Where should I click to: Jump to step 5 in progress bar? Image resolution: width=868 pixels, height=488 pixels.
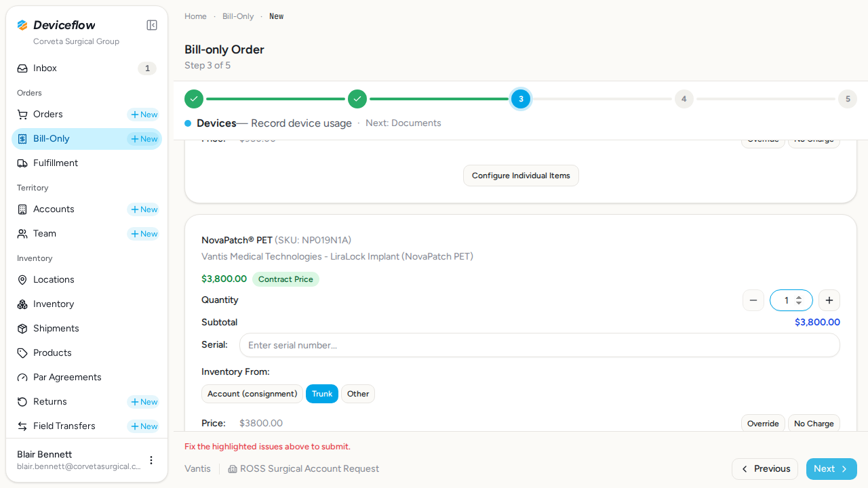pos(847,99)
